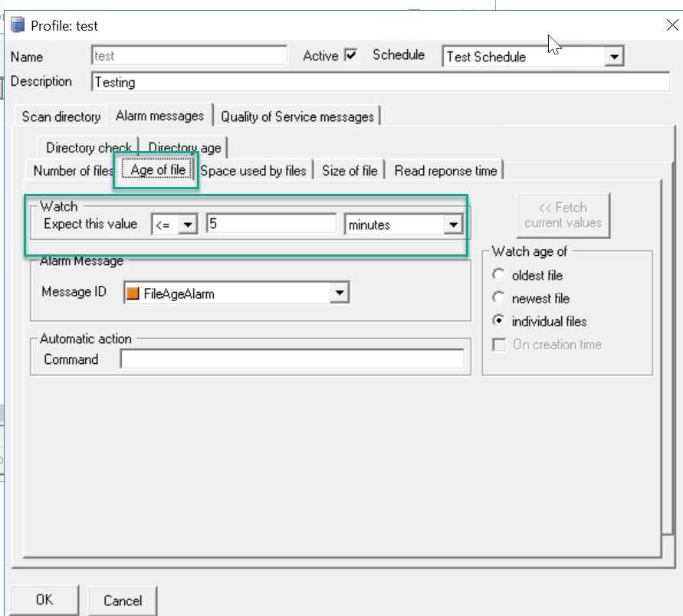Expand the Message ID dropdown
This screenshot has width=683, height=616.
(340, 293)
